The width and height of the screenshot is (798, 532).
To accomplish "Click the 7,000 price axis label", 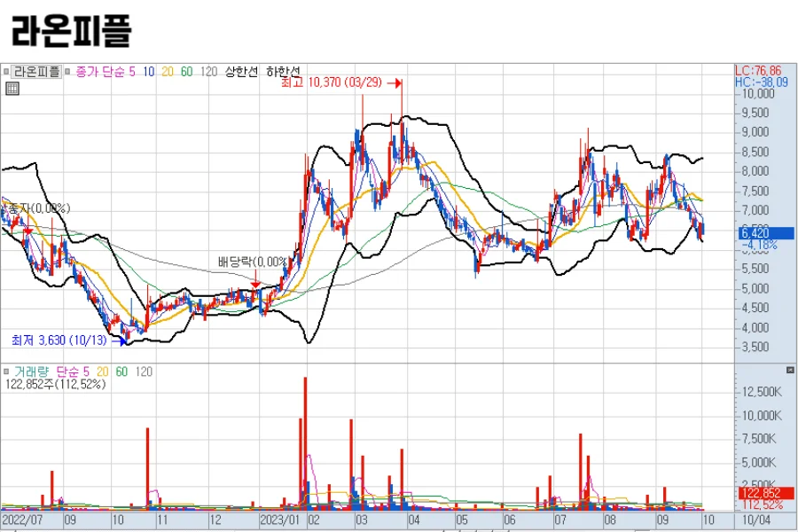I will click(755, 211).
